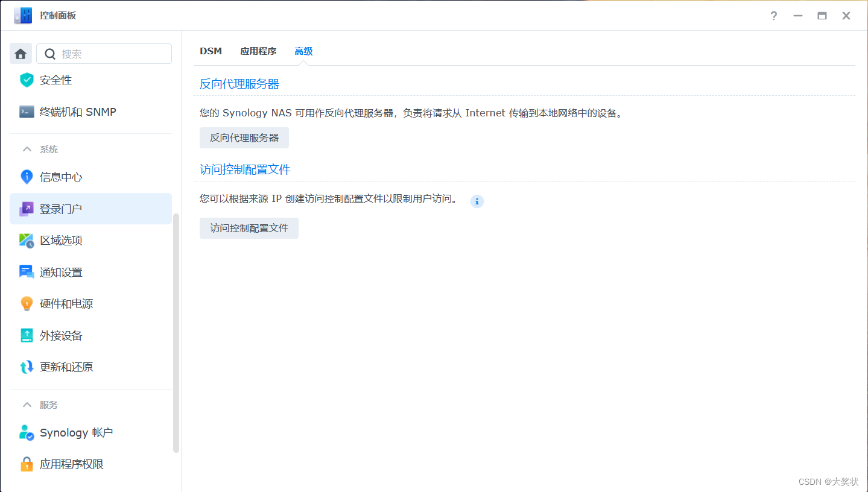Switch to the 应用程序 tab

point(258,51)
